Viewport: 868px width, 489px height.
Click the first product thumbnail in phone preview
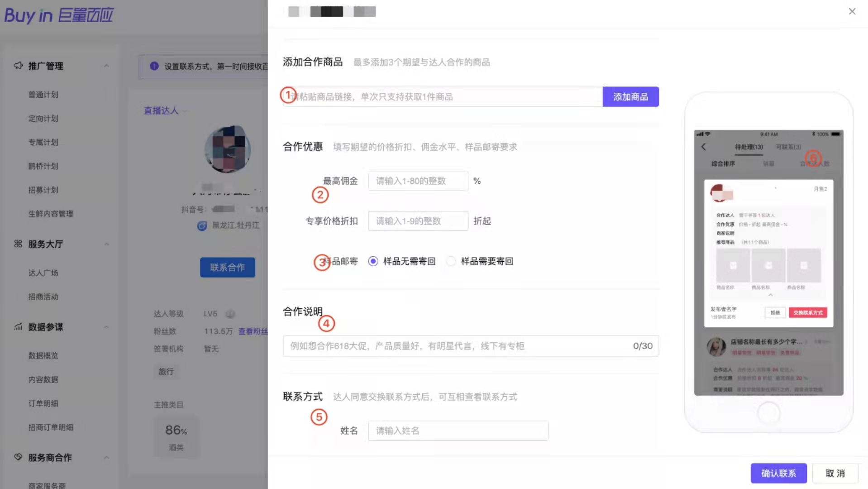tap(733, 265)
